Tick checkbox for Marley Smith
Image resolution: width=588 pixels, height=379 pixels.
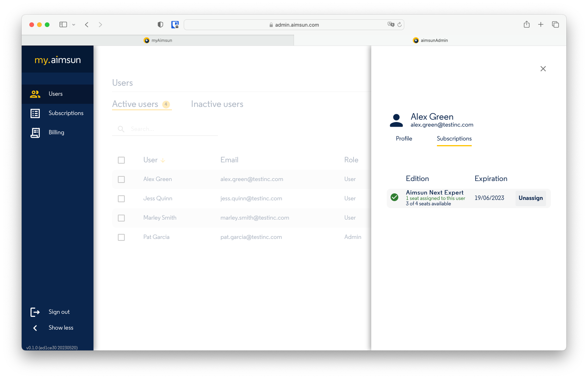point(121,218)
